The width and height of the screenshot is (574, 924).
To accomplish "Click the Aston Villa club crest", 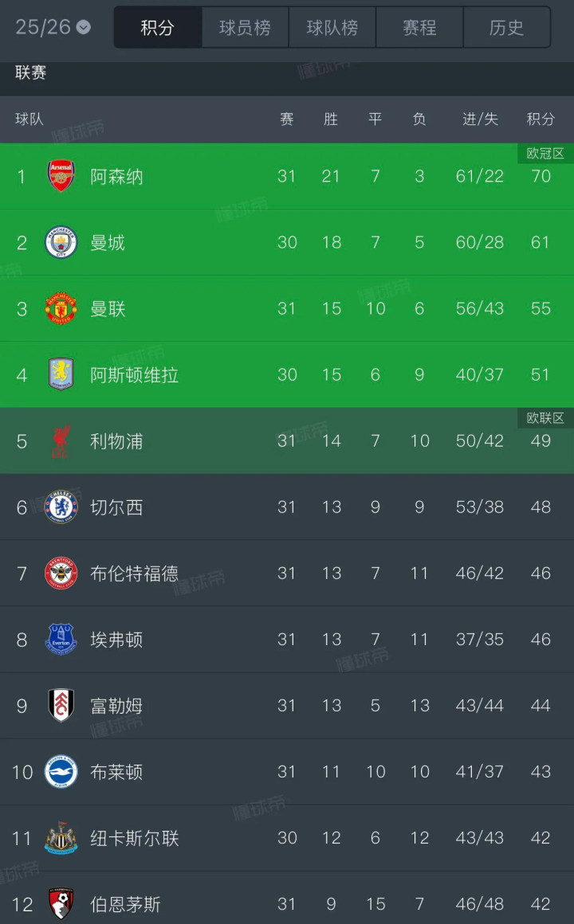I will tap(61, 374).
